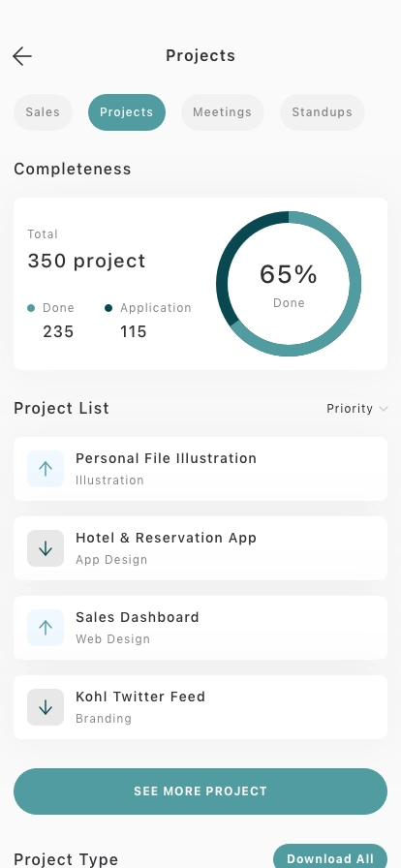Click the 115 application count
This screenshot has width=401, height=868.
point(134,331)
